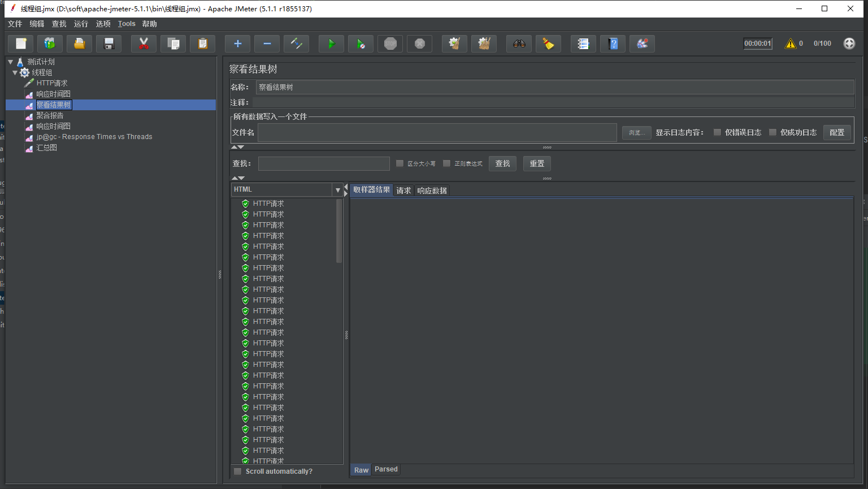Create a new test plan via New icon

point(21,44)
